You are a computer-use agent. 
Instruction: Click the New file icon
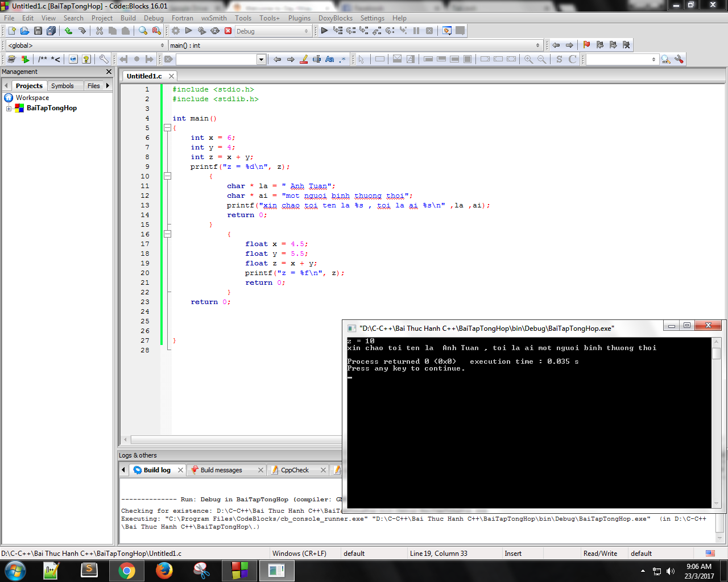tap(11, 31)
